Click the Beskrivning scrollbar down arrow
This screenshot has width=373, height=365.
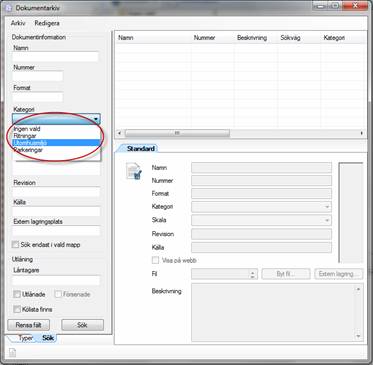point(358,336)
